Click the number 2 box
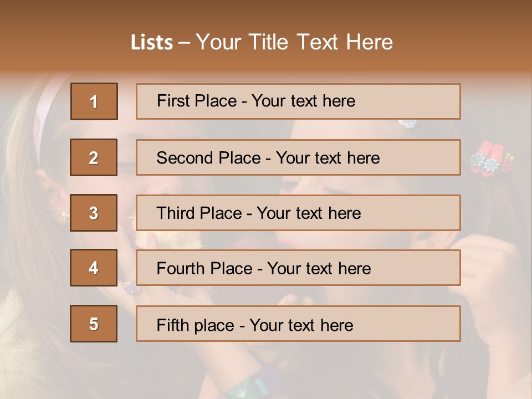Image resolution: width=532 pixels, height=399 pixels. pos(94,157)
